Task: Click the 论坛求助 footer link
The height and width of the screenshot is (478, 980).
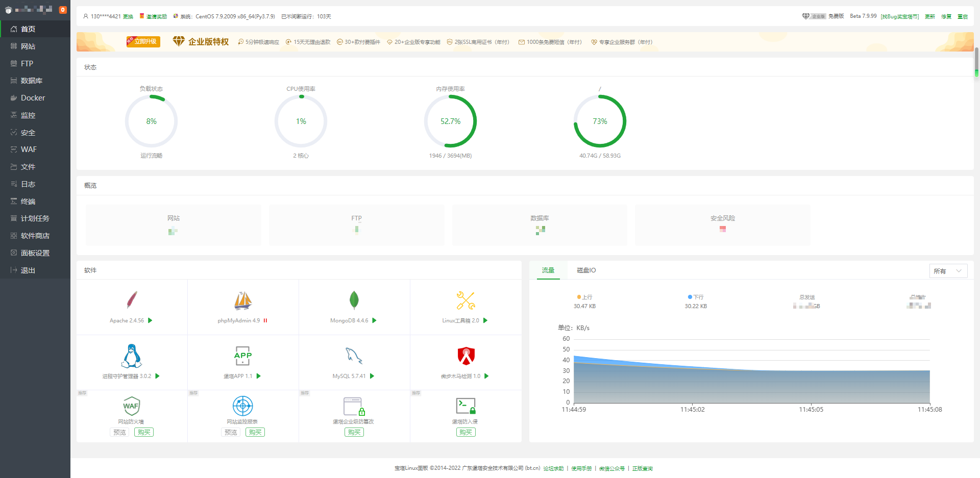Action: click(x=553, y=468)
